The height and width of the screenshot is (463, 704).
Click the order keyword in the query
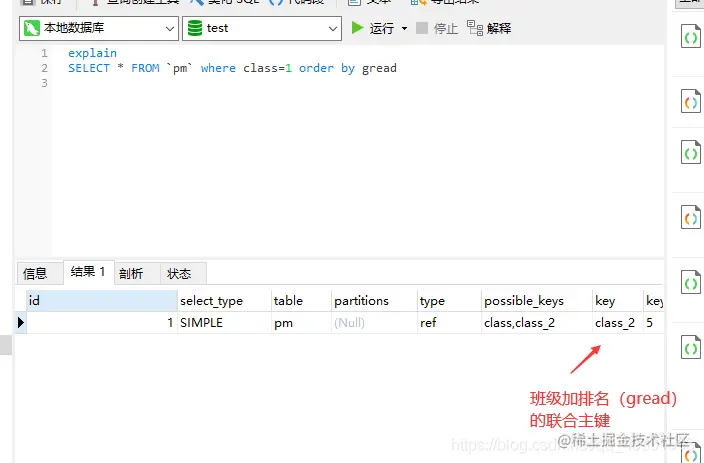click(317, 68)
